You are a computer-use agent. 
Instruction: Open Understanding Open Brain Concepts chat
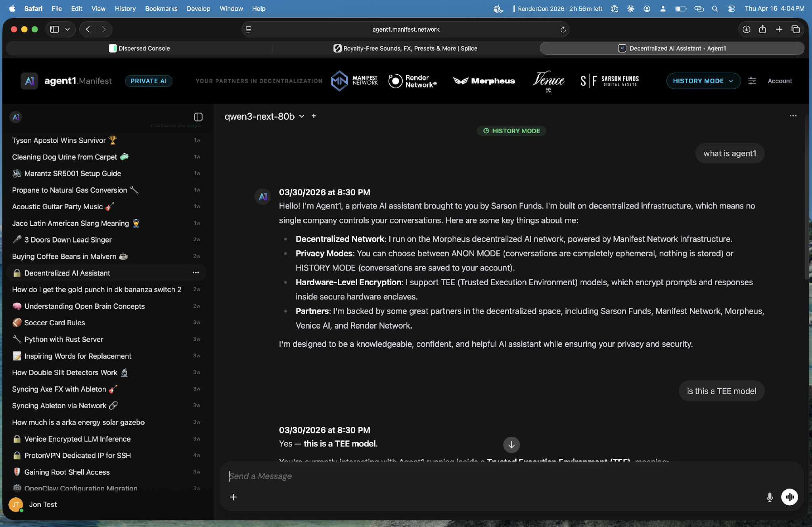[106, 306]
